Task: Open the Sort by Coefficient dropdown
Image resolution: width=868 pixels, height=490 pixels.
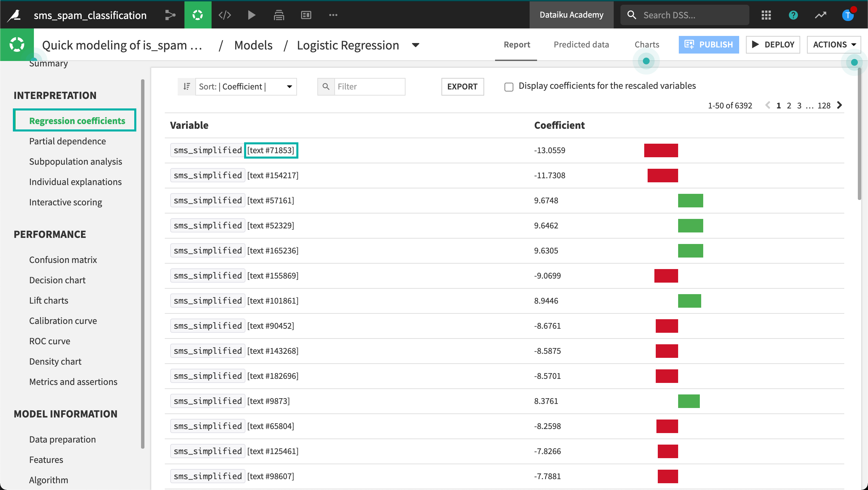Action: coord(246,86)
